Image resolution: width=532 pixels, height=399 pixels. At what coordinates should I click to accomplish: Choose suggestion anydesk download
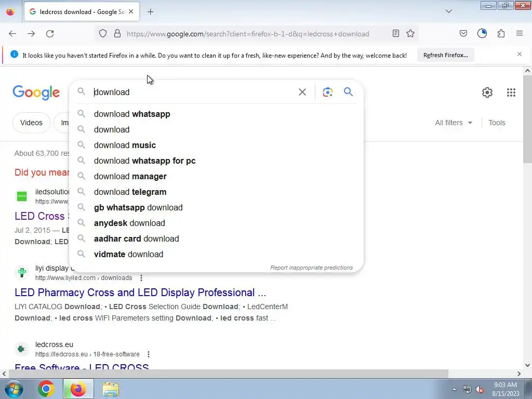tap(216, 223)
